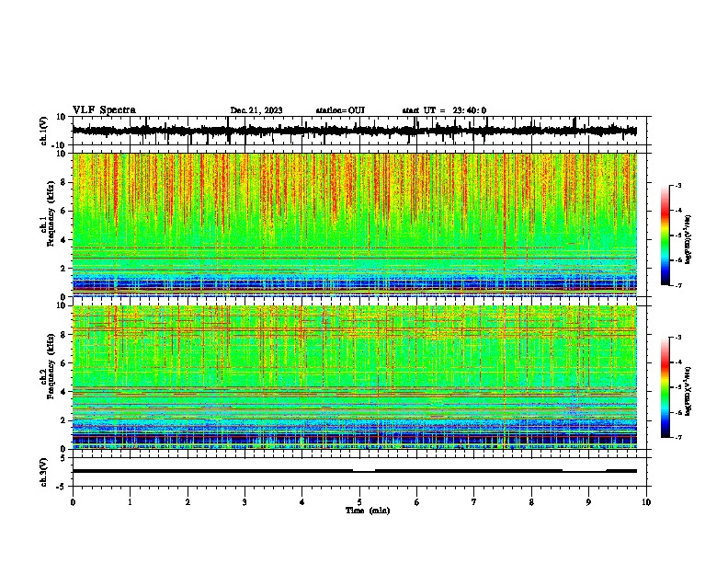Screen dimensions: 728x563
Task: Click the "ch.1(V)" waveform axis label
Action: pos(43,131)
